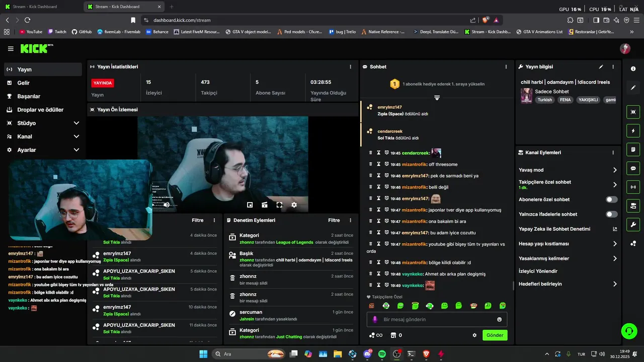Switch to the first Stream - Kick Dashboard tab
The width and height of the screenshot is (644, 362).
(x=40, y=7)
